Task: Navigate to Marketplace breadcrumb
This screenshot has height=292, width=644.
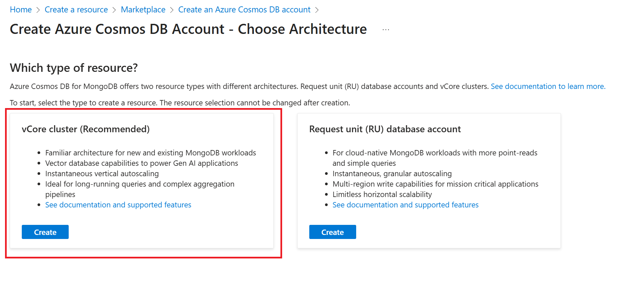Action: click(x=143, y=10)
